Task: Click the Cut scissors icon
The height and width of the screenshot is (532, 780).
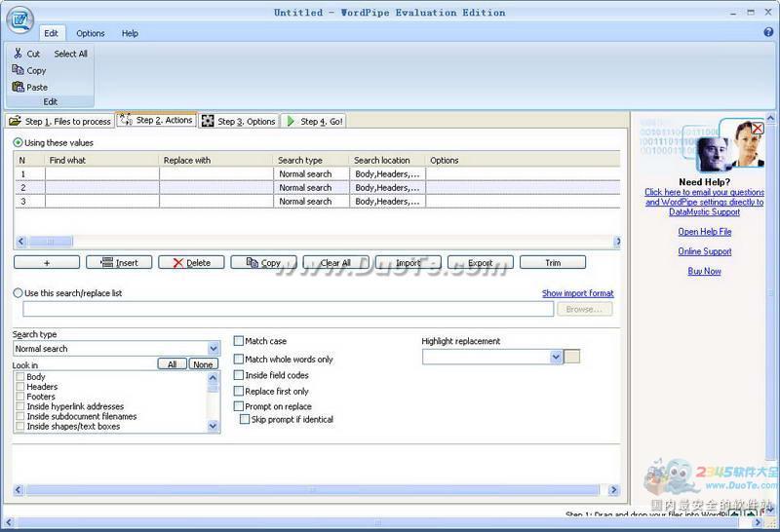Action: (x=18, y=54)
